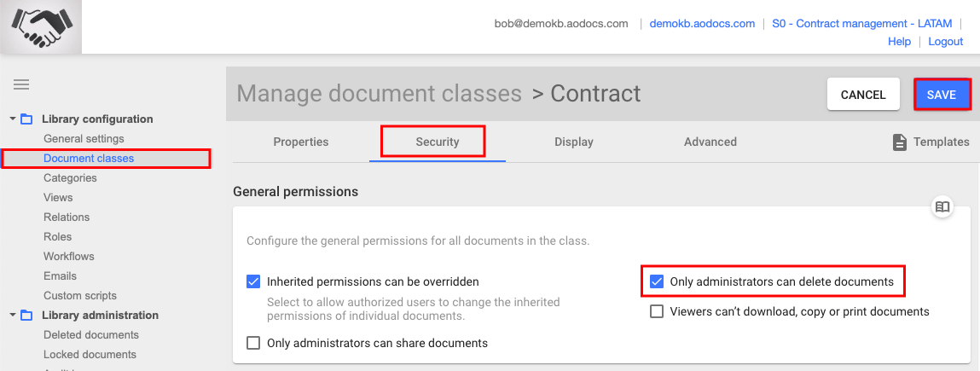This screenshot has width=980, height=371.
Task: Click the Templates document icon
Action: (899, 142)
